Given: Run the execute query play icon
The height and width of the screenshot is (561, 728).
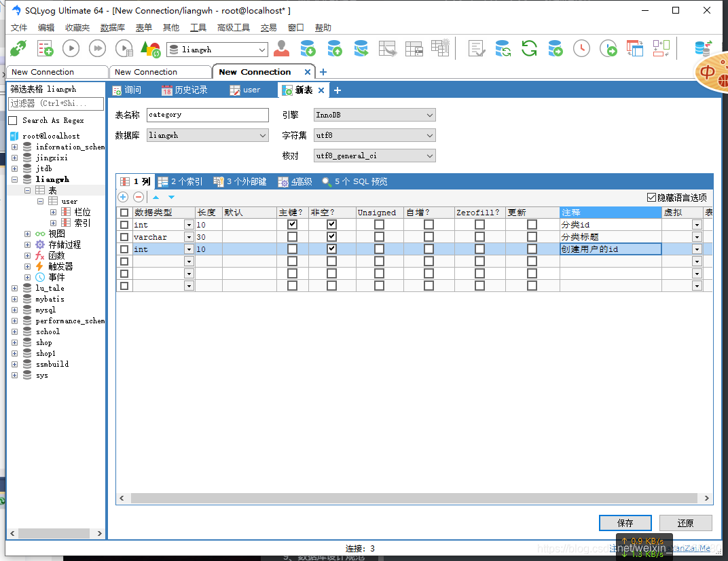Looking at the screenshot, I should [71, 48].
